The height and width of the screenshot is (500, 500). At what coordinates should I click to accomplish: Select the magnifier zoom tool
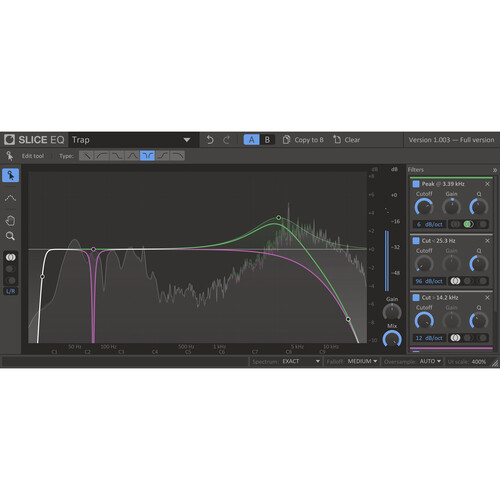click(10, 236)
